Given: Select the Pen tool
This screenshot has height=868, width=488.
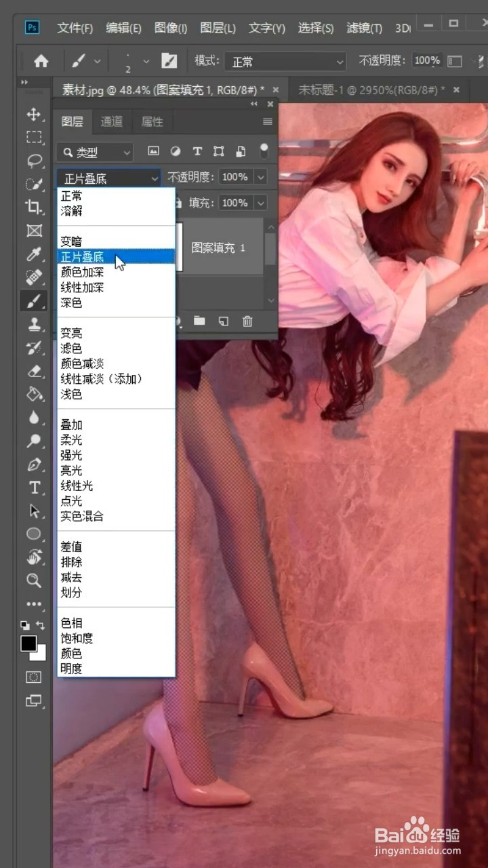Looking at the screenshot, I should 34,465.
